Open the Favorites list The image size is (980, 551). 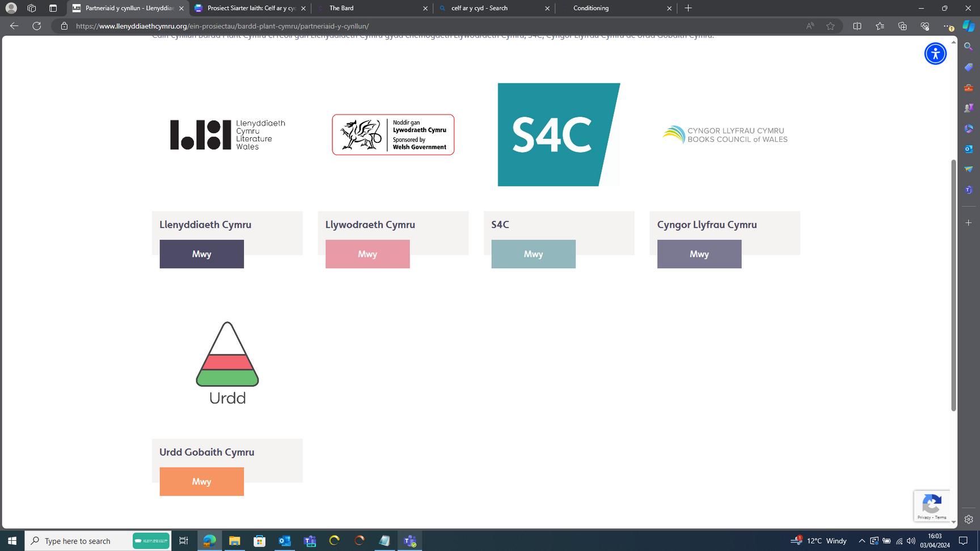point(880,26)
